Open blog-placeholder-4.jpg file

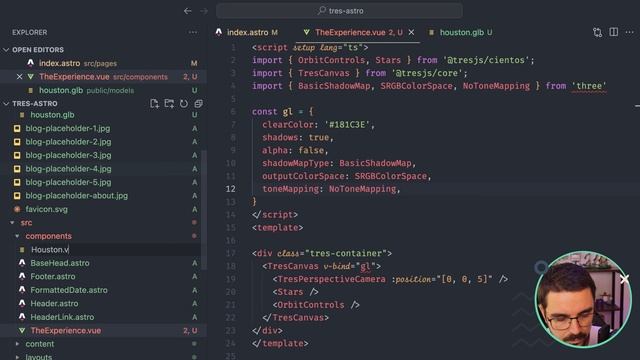point(101,169)
